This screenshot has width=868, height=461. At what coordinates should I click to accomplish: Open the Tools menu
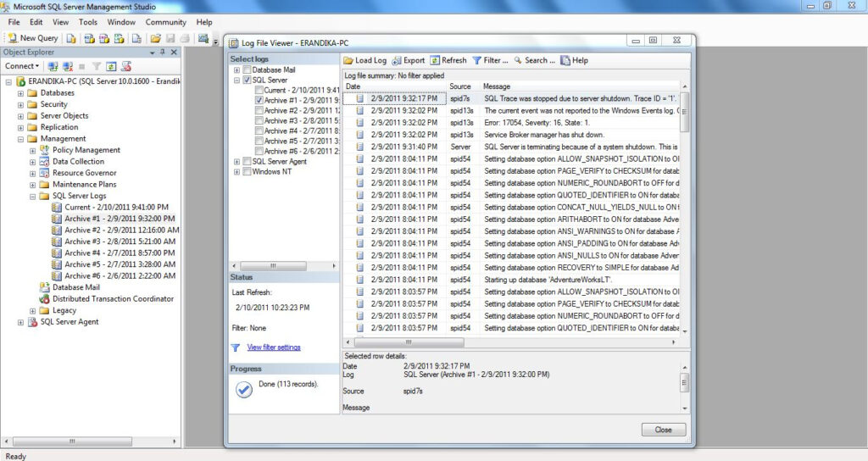pyautogui.click(x=87, y=22)
